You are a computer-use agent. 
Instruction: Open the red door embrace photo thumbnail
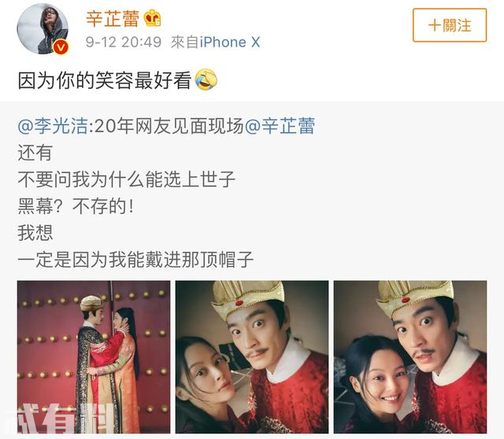point(94,357)
